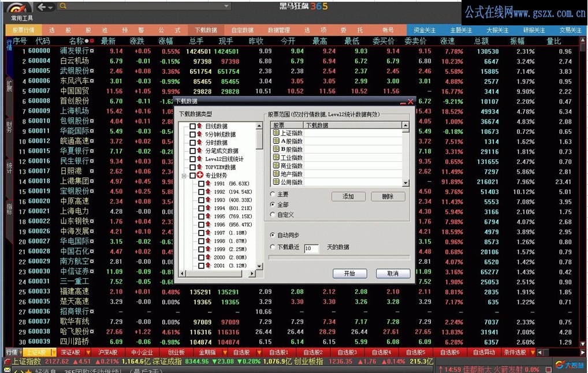
Task: Click the red arrow icon beside 分笔成交数据
Action: point(199,151)
